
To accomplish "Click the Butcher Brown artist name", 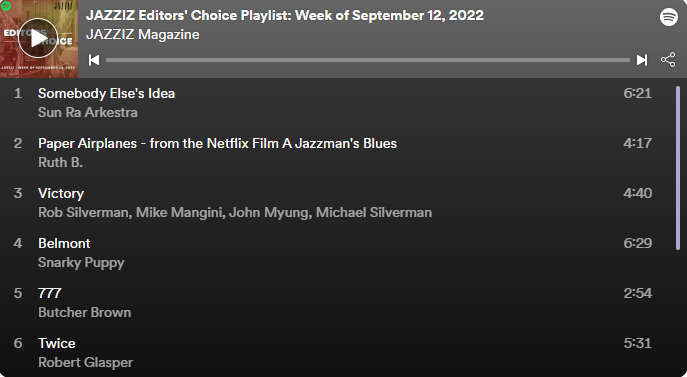I will (85, 313).
